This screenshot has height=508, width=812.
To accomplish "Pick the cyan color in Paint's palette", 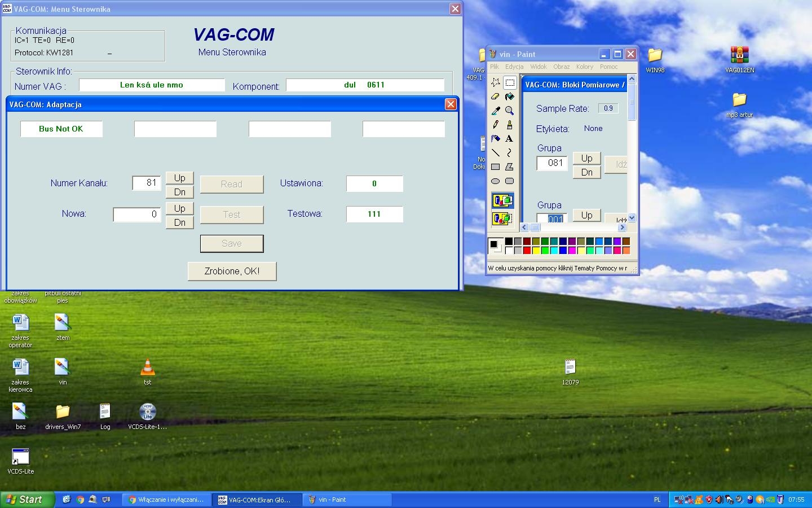I will point(554,250).
